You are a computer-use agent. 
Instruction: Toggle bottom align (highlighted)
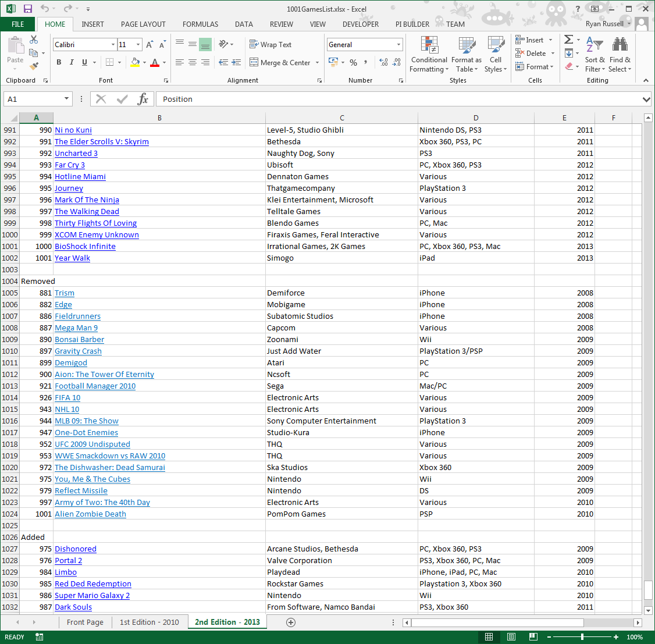click(x=205, y=44)
